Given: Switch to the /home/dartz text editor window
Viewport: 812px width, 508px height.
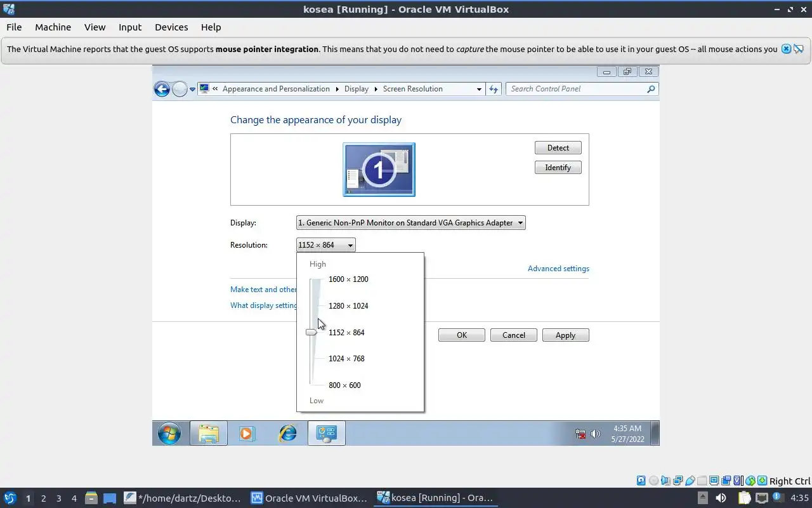Looking at the screenshot, I should click(183, 498).
